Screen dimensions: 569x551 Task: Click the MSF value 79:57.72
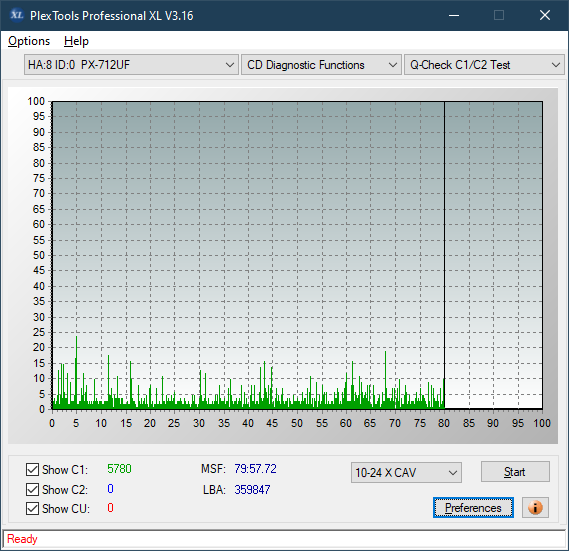(255, 469)
